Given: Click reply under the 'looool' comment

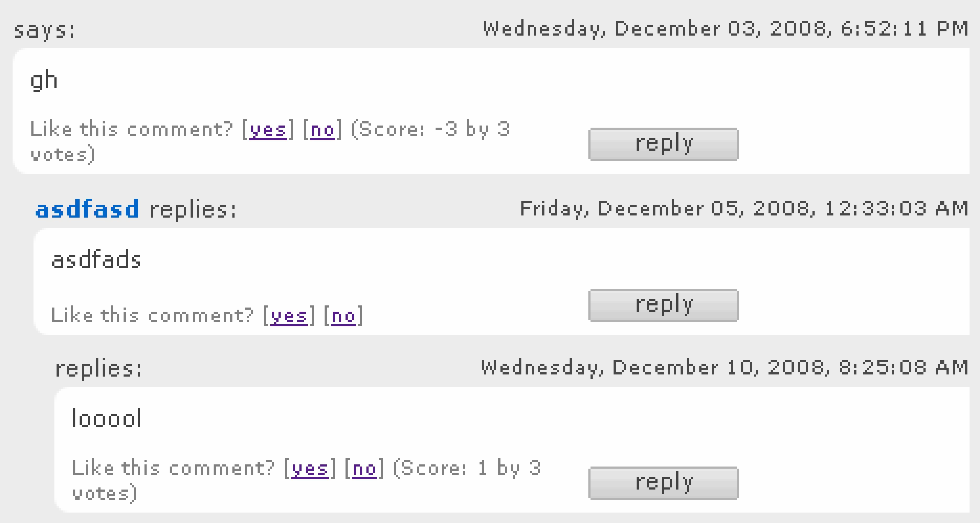Looking at the screenshot, I should 664,483.
